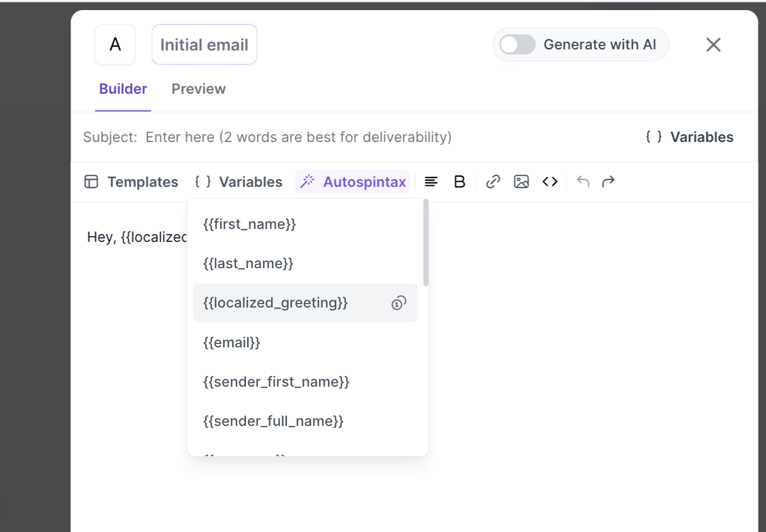
Task: Click the Autospintax button
Action: 353,182
